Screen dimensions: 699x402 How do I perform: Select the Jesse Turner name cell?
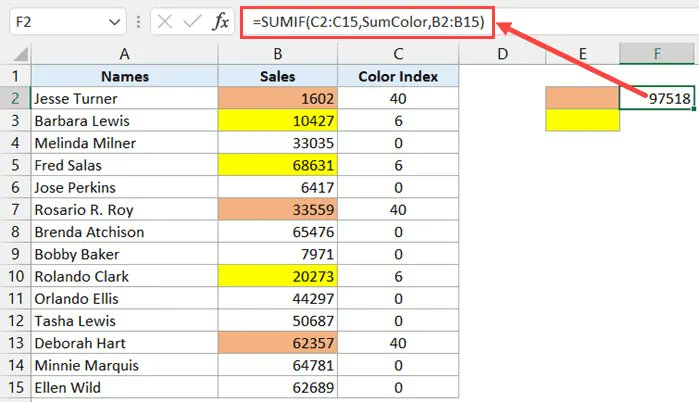(x=124, y=98)
